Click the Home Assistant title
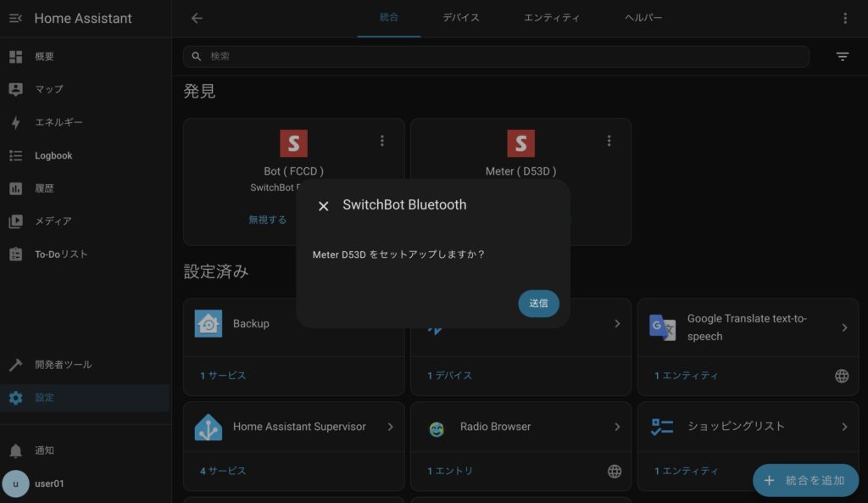 pos(83,19)
